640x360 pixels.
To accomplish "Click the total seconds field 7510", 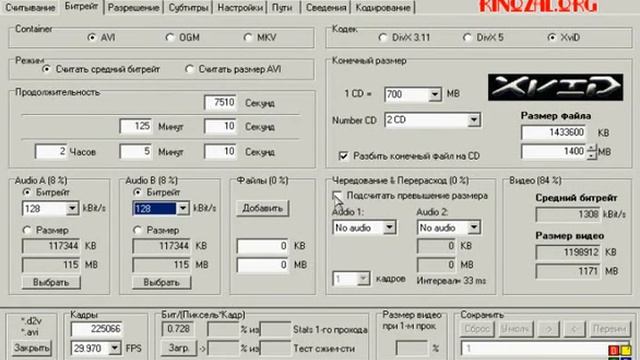I will click(x=220, y=102).
